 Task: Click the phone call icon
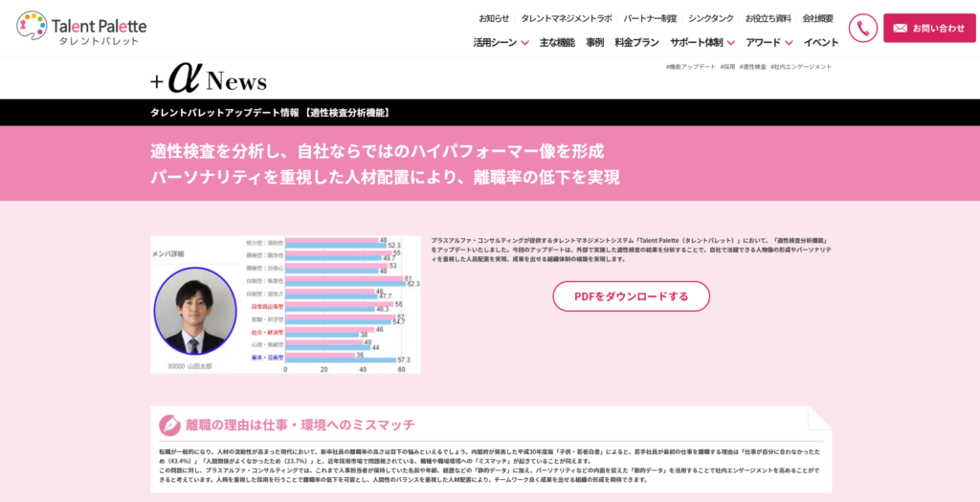pos(862,28)
